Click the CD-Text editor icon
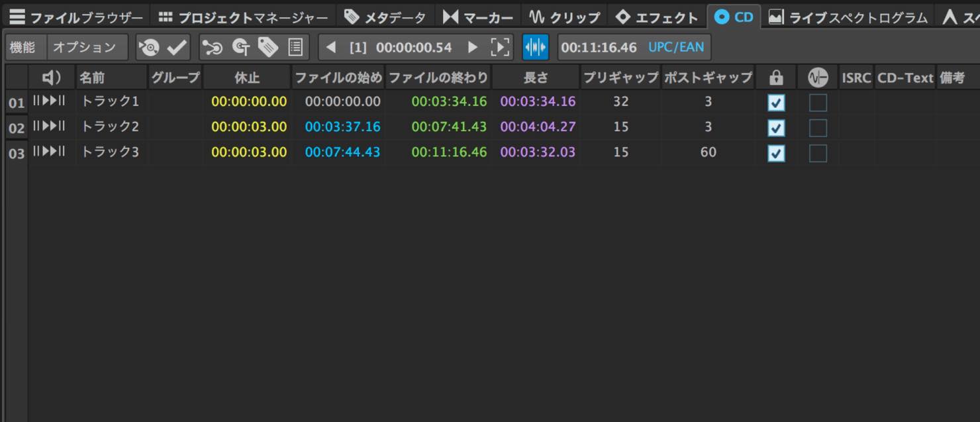Image resolution: width=980 pixels, height=422 pixels. coord(240,47)
